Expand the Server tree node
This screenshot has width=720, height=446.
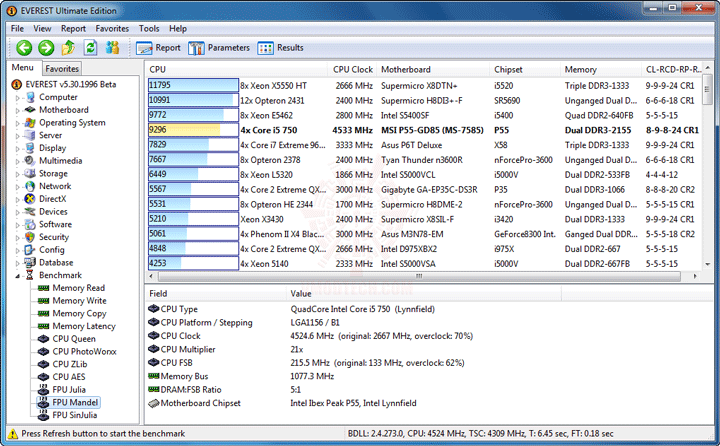17,136
